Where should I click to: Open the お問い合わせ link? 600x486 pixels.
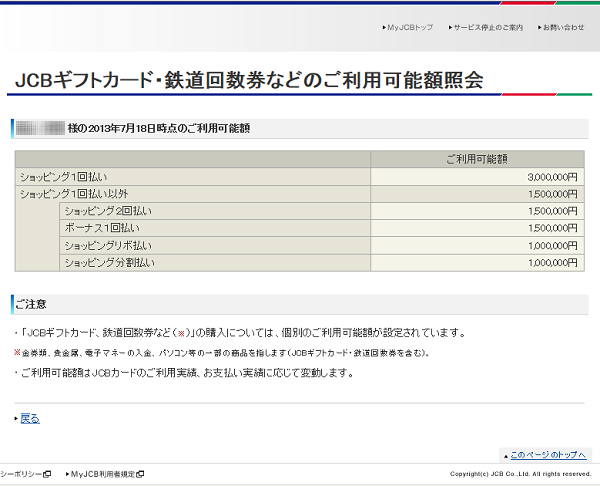[x=563, y=28]
